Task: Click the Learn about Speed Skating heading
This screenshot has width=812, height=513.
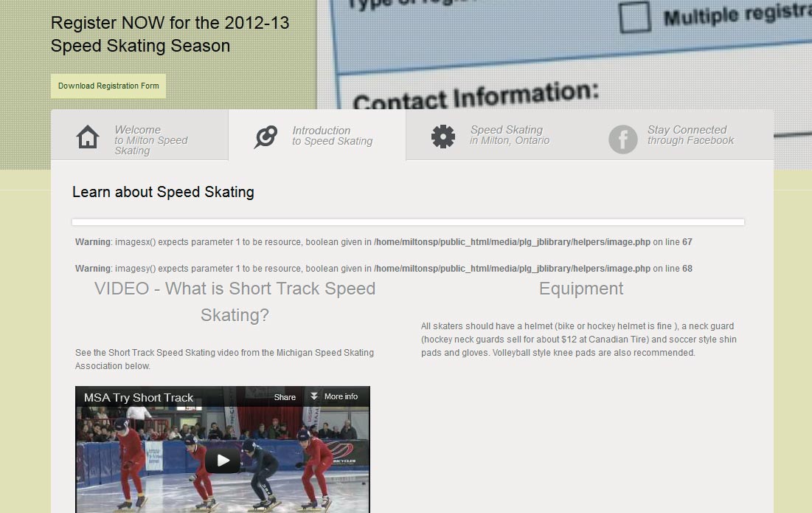Action: click(163, 192)
